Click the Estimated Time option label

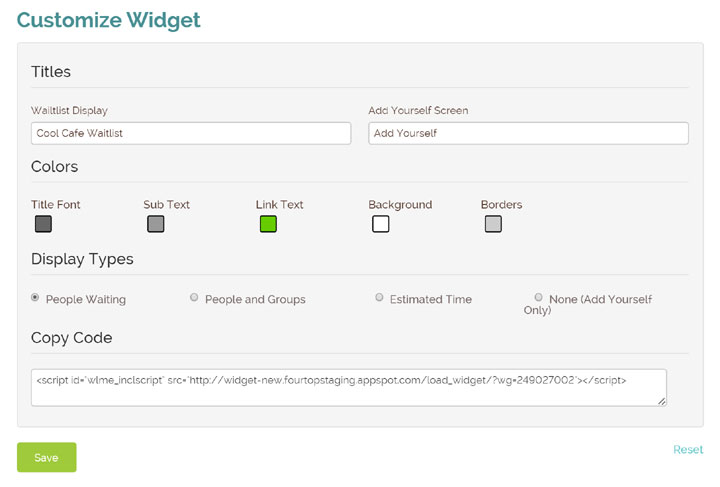[431, 299]
